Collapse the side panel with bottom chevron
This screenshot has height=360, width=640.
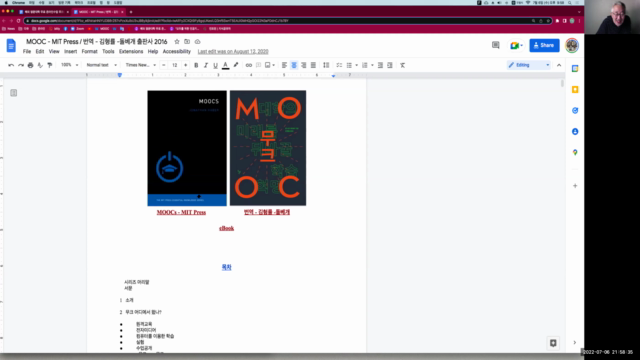tap(575, 343)
